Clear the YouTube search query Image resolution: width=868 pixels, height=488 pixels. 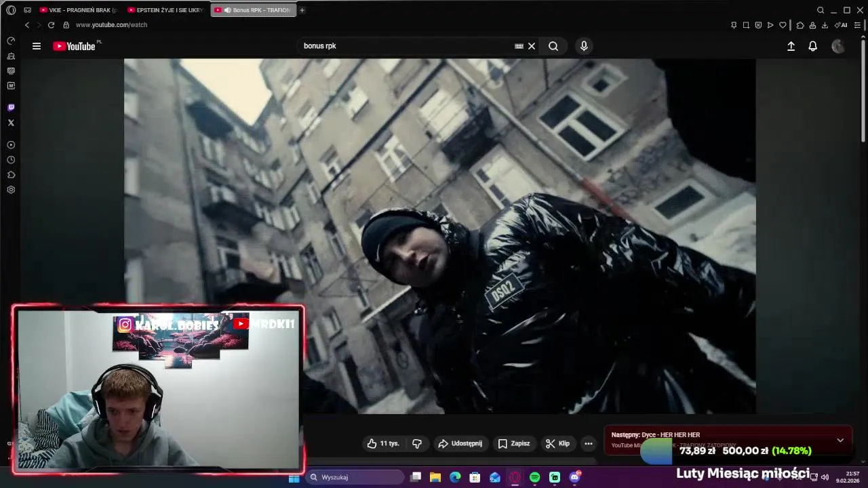(x=532, y=46)
